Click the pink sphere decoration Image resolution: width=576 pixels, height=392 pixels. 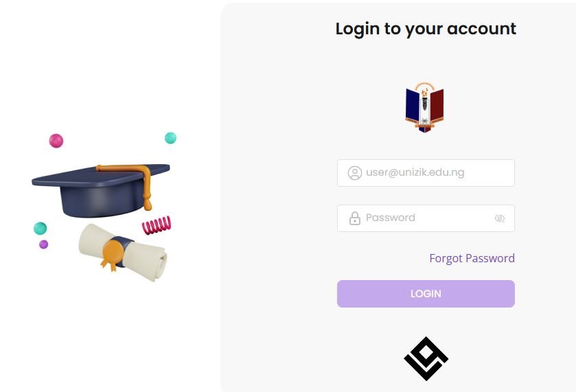pyautogui.click(x=56, y=141)
